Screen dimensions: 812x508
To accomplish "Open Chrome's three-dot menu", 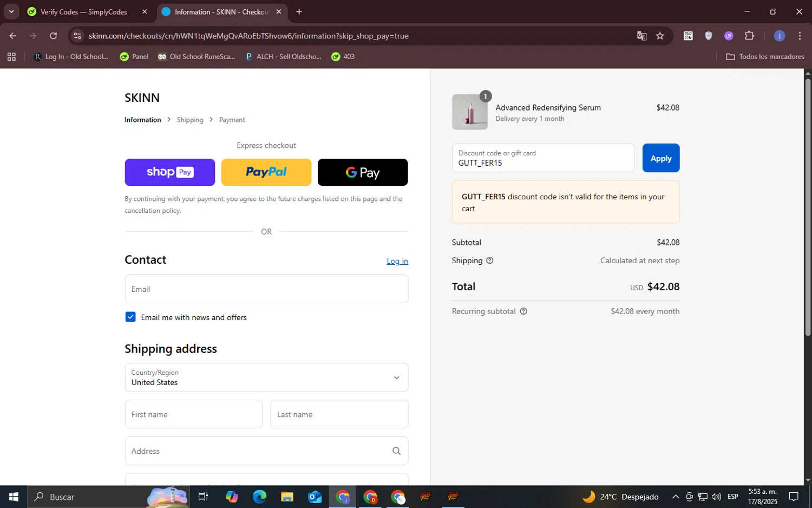I will (800, 36).
